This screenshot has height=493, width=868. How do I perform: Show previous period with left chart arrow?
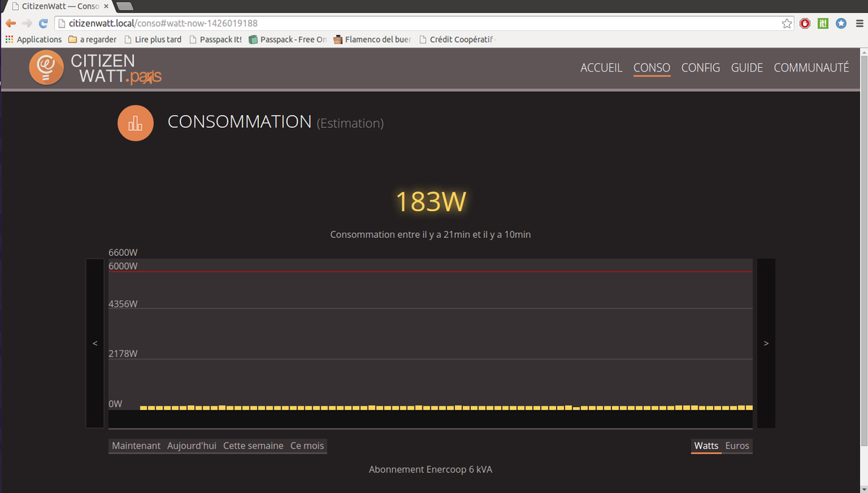(x=95, y=343)
